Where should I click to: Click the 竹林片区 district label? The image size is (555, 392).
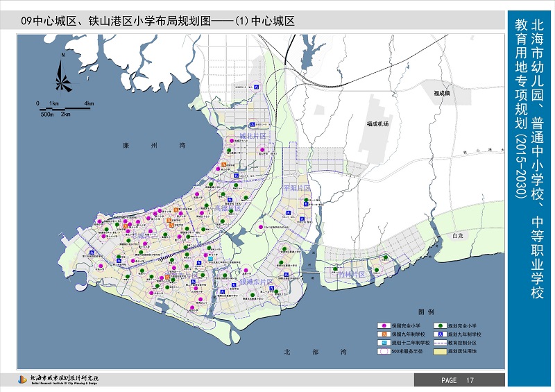351,275
